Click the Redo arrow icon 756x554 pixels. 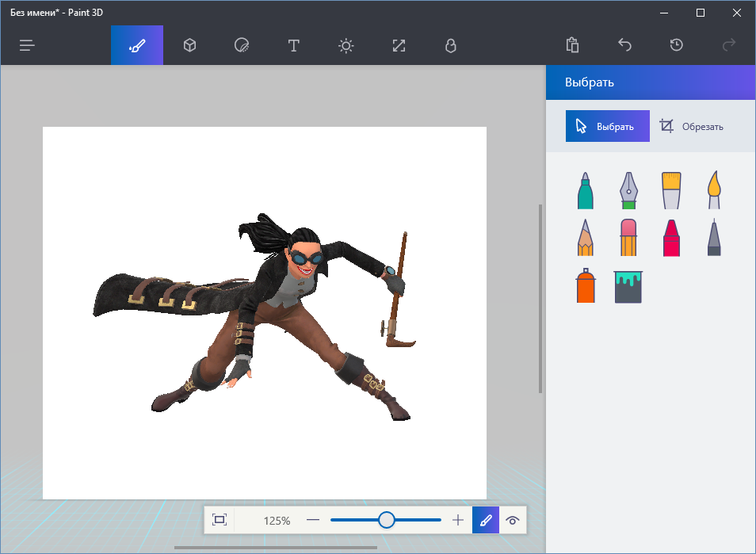pos(729,45)
